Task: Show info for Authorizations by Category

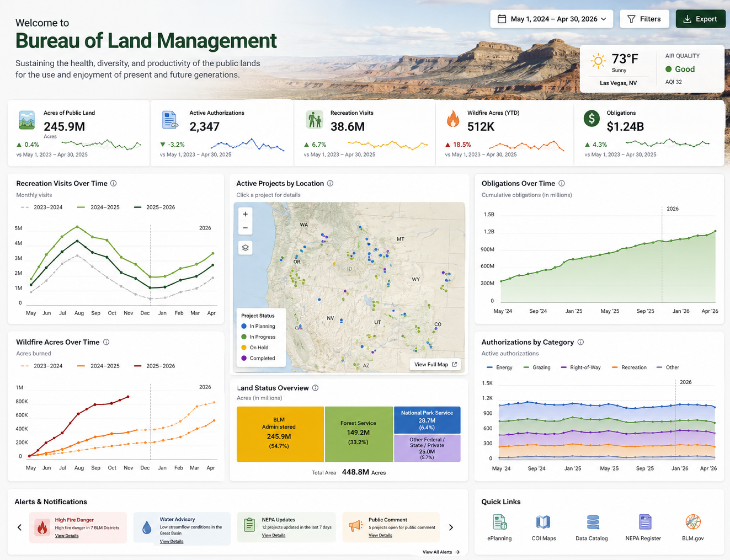Action: click(580, 342)
